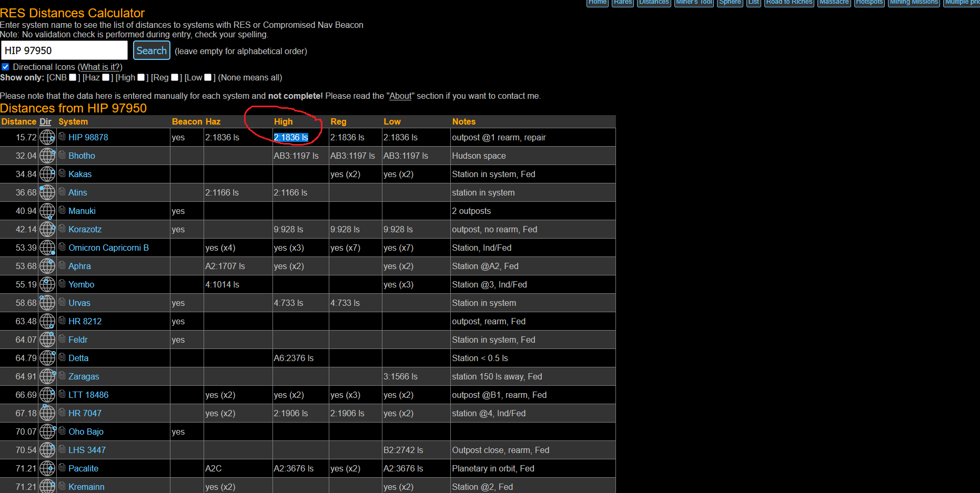Click the direction globe icon for Manuki
Image resolution: width=980 pixels, height=493 pixels.
click(x=47, y=211)
